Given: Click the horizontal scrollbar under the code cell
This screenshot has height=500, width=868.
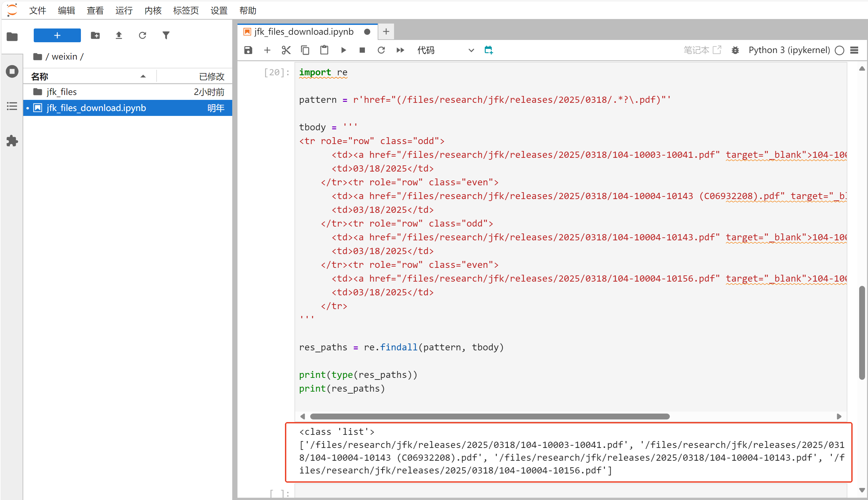Looking at the screenshot, I should [x=489, y=416].
